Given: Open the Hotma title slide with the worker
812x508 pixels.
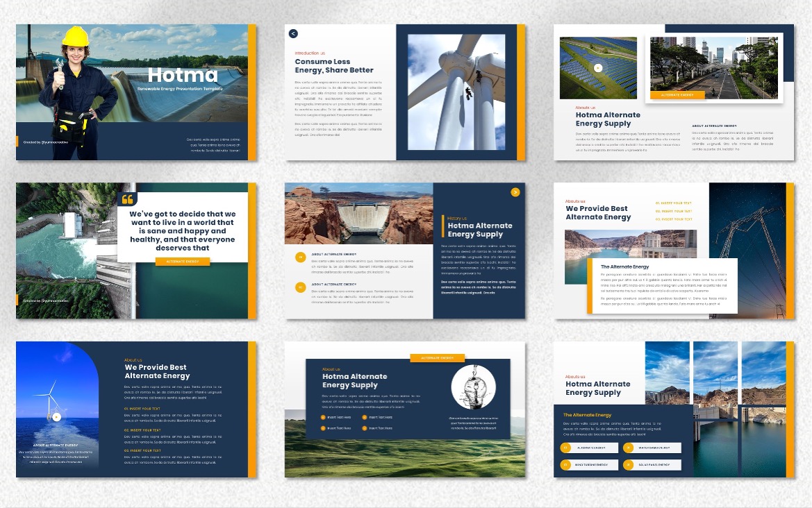Looking at the screenshot, I should click(136, 92).
